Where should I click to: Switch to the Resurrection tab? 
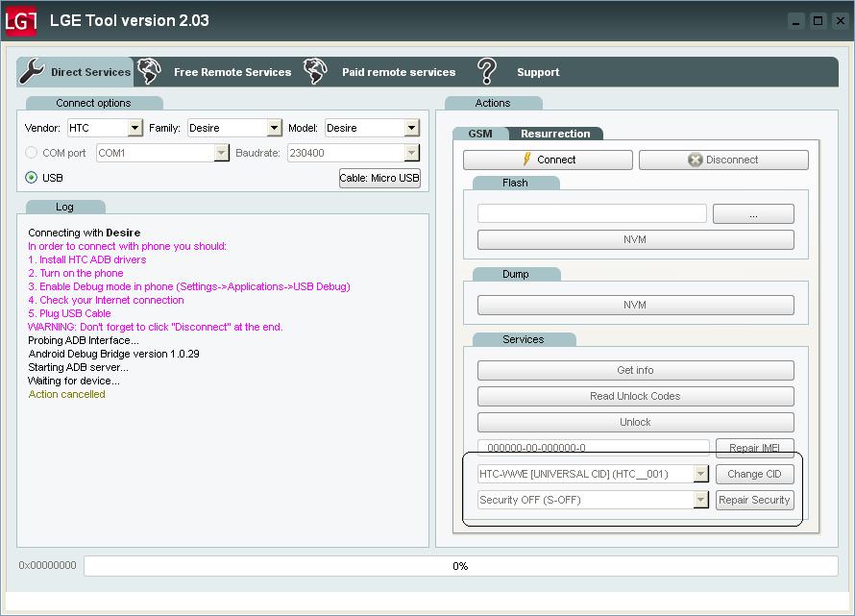[x=555, y=134]
